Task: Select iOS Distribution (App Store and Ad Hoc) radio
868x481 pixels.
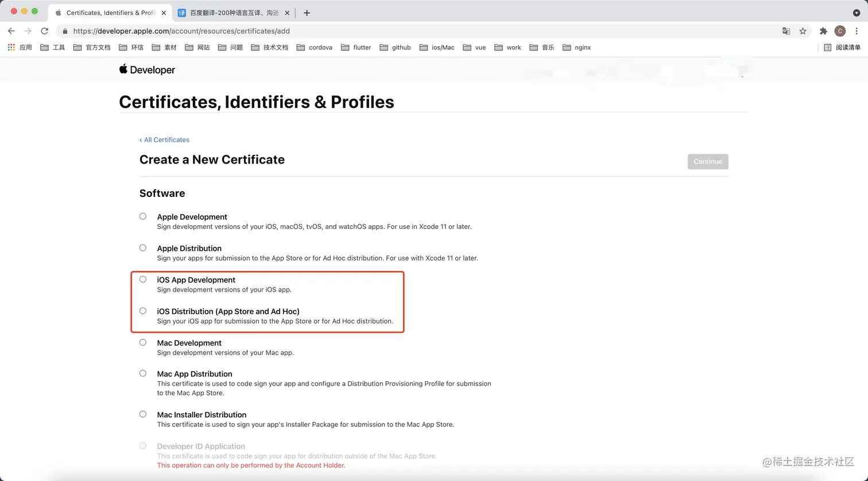Action: click(x=143, y=311)
